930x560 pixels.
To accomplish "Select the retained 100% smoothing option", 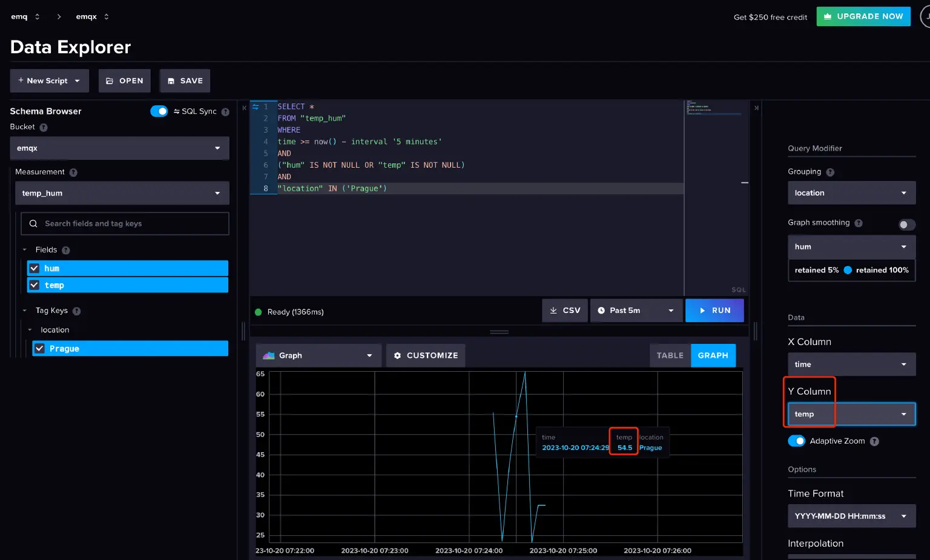I will pos(882,270).
